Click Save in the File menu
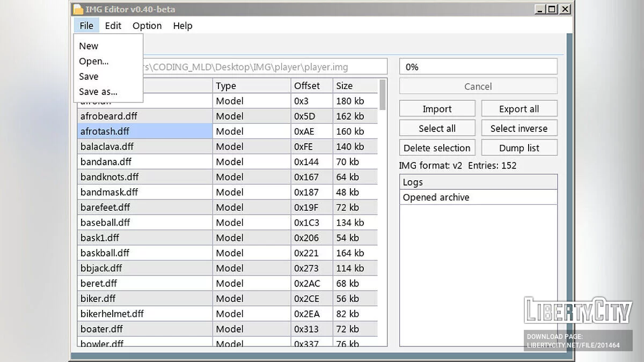The height and width of the screenshot is (362, 644). 89,76
